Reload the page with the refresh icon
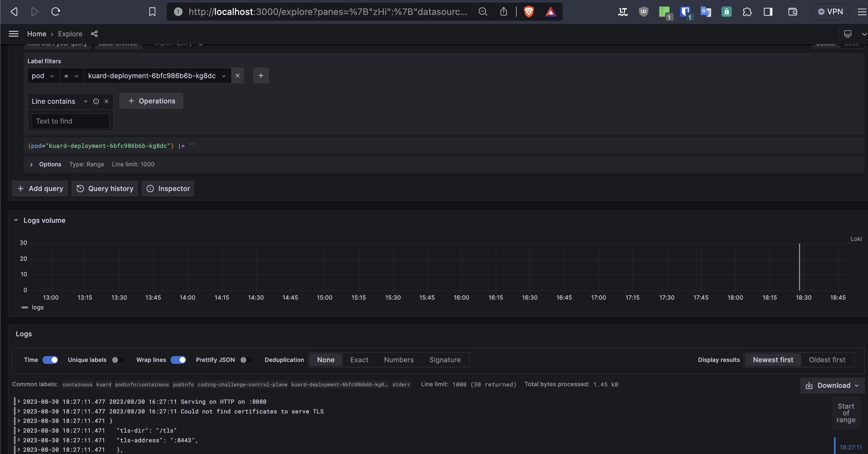Screen dimensions: 868x454 [56, 12]
